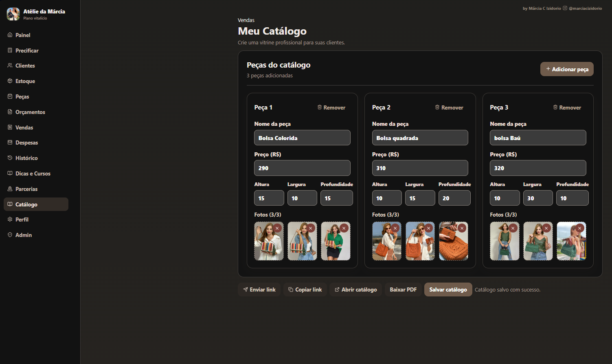This screenshot has width=612, height=364.
Task: Download the catalog with Baixar PDF
Action: [403, 289]
